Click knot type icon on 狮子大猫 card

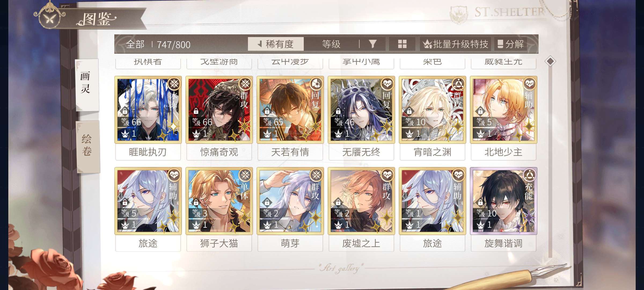(x=245, y=175)
